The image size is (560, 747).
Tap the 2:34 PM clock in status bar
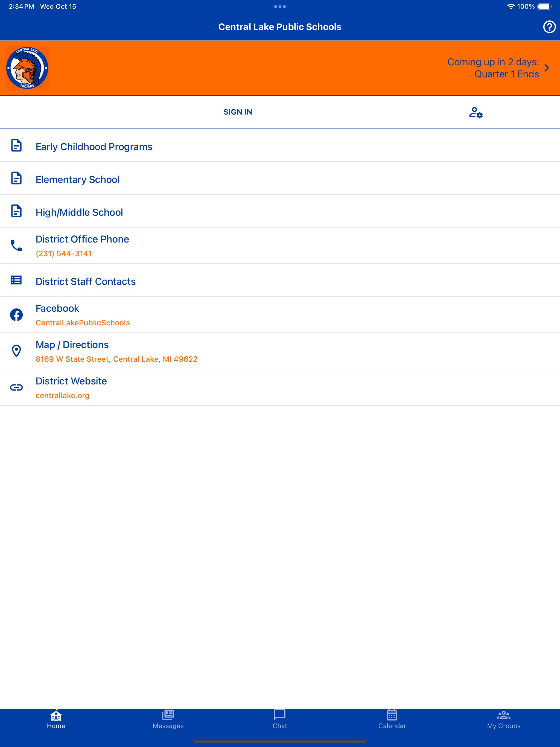21,6
